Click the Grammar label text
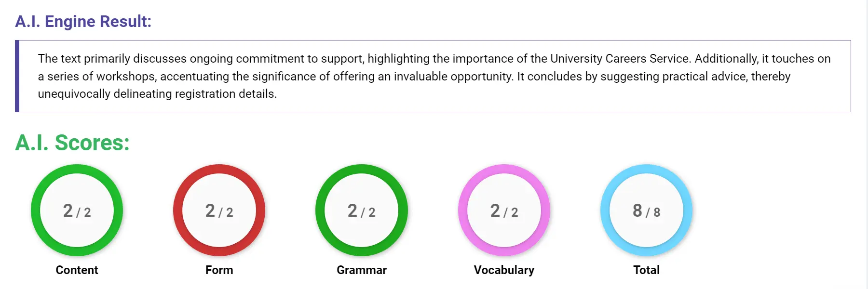The width and height of the screenshot is (868, 289). tap(362, 270)
